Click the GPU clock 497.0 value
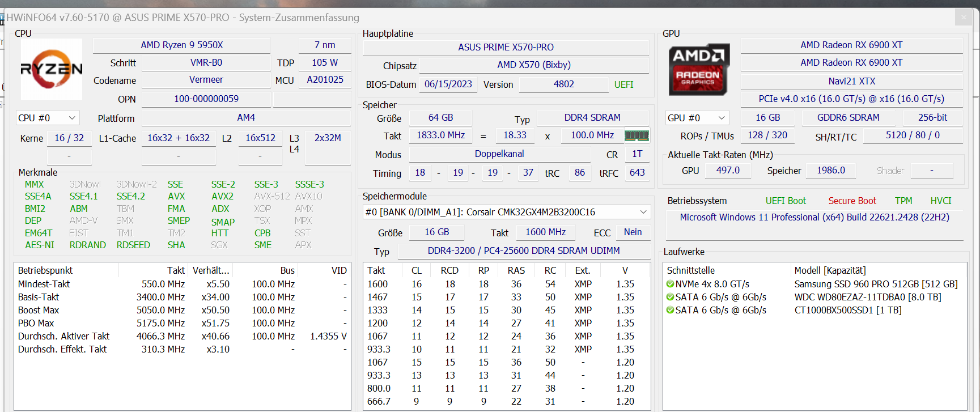 coord(728,171)
